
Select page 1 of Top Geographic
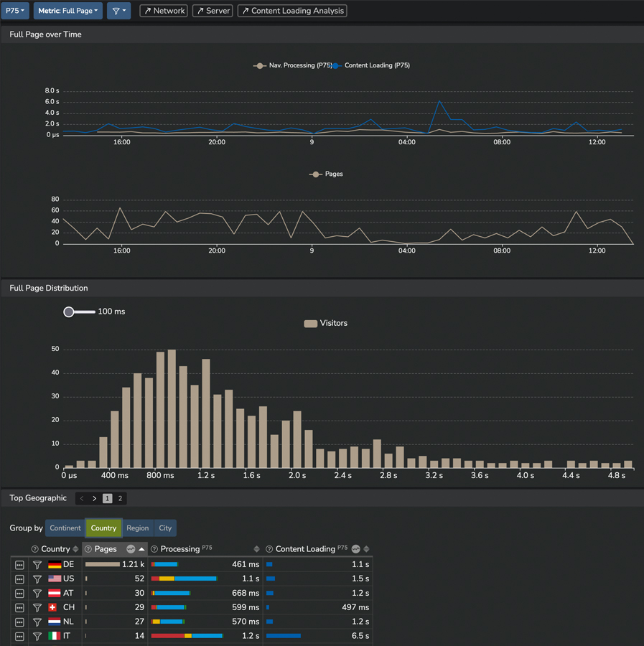point(107,499)
